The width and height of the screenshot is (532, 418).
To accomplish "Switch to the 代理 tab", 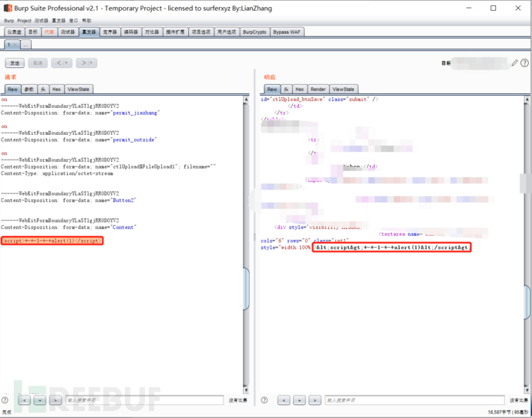I will point(49,32).
